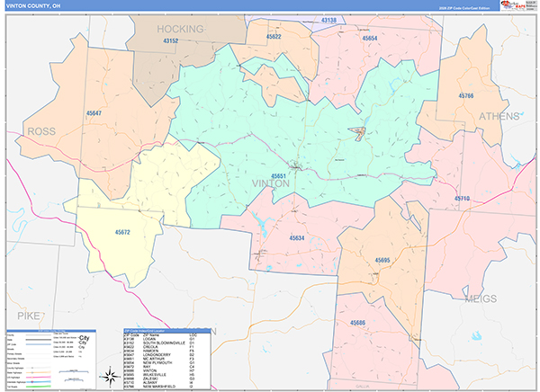Click the 43152 ZIP label
Image resolution: width=540 pixels, height=392 pixels.
tap(170, 40)
